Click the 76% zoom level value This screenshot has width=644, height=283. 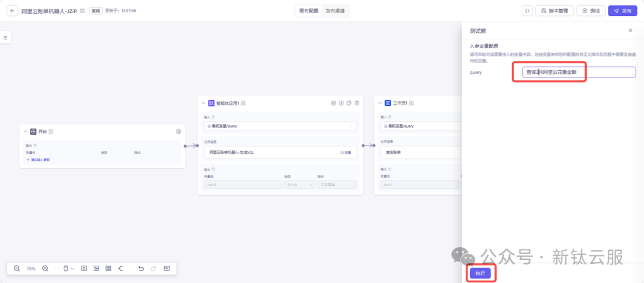pyautogui.click(x=31, y=268)
